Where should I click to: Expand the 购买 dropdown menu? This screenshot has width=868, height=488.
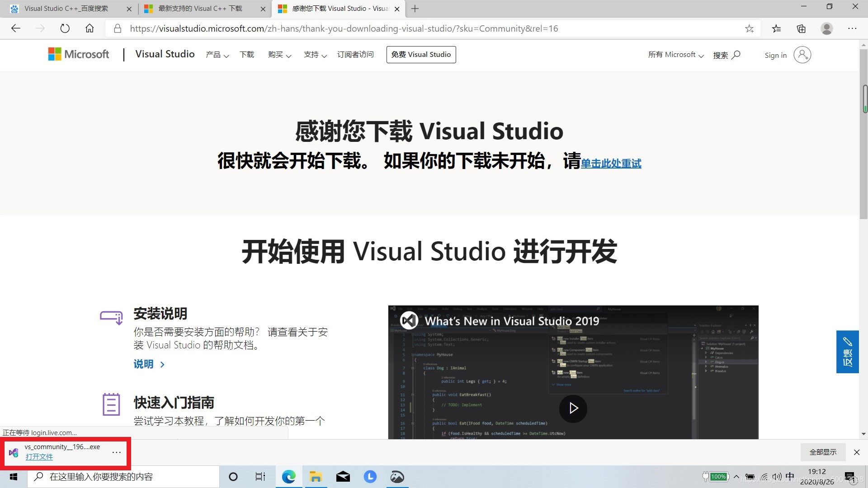point(280,55)
